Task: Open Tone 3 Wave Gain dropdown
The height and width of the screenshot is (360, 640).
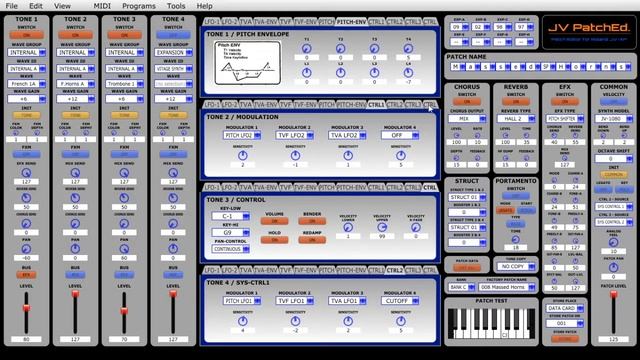Action: click(x=124, y=99)
